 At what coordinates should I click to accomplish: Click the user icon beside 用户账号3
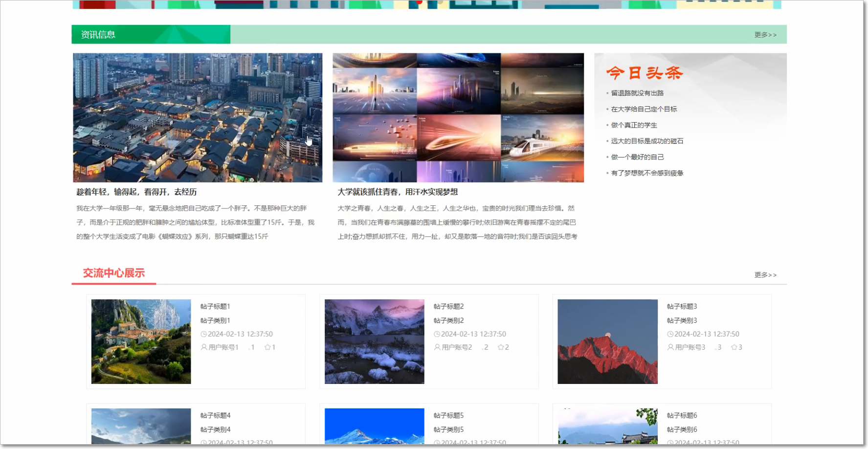point(670,347)
